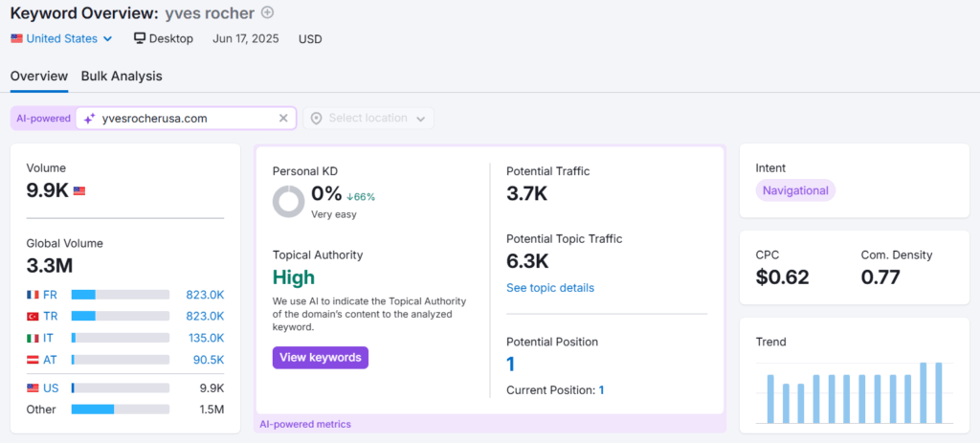Screen dimensions: 980x443
Task: Click the Global Volume value 3.3M
Action: click(50, 266)
